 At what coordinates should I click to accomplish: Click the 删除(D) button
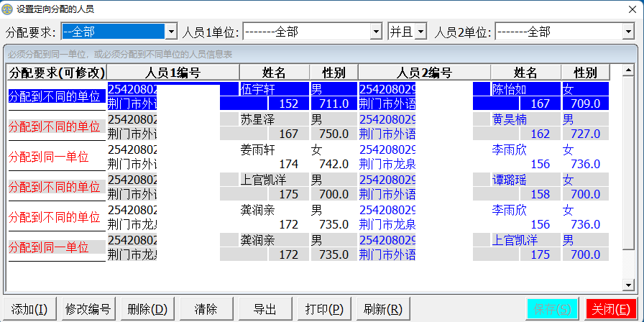[147, 309]
